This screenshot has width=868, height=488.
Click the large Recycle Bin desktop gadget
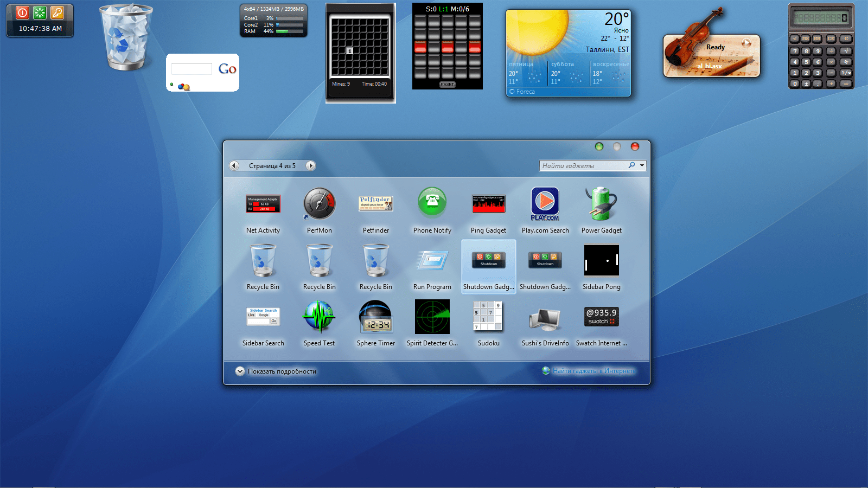click(x=126, y=37)
